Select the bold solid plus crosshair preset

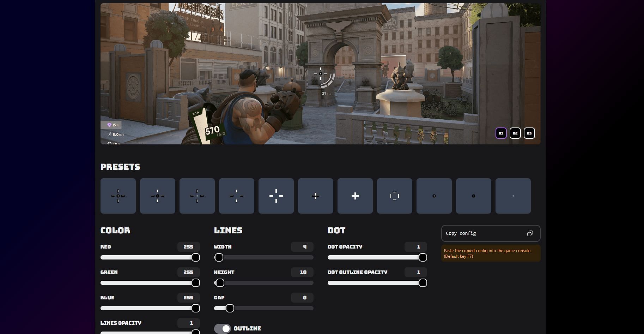point(355,196)
